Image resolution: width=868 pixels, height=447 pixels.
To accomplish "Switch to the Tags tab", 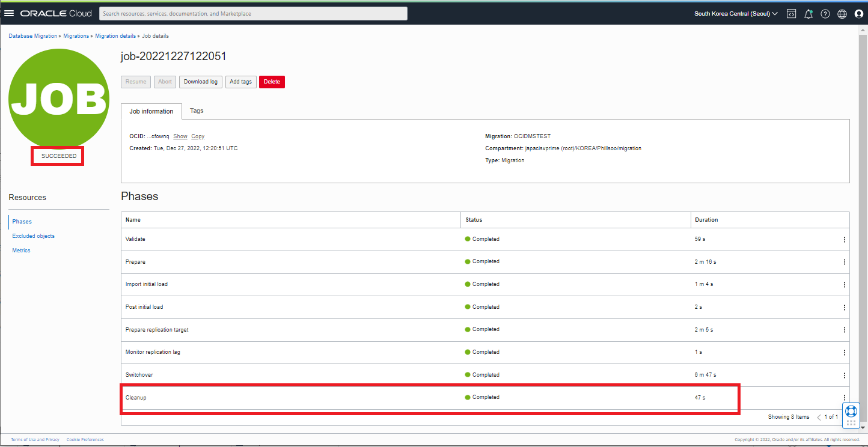I will [197, 111].
